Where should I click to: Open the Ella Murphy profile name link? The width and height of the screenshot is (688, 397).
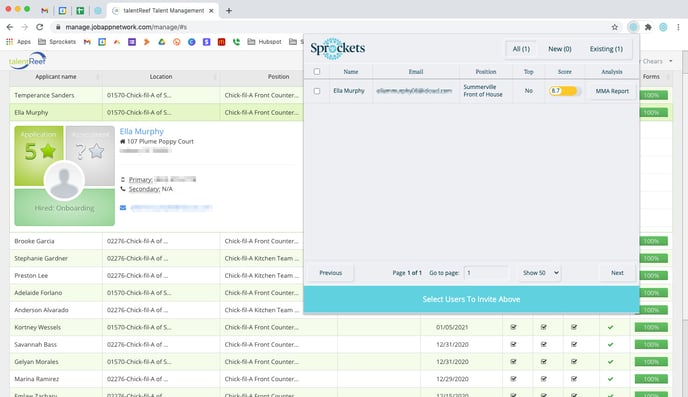pos(141,131)
